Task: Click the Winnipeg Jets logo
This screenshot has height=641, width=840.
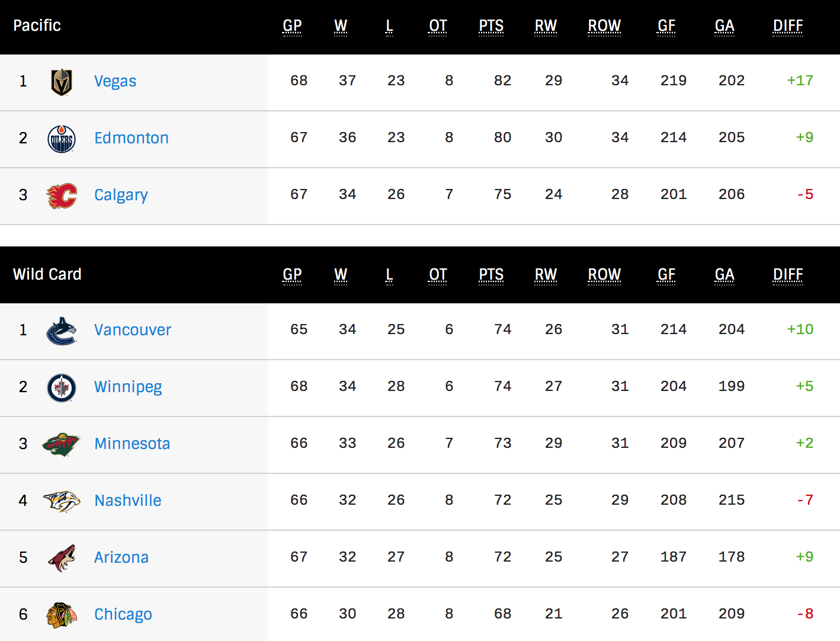Action: (x=62, y=387)
